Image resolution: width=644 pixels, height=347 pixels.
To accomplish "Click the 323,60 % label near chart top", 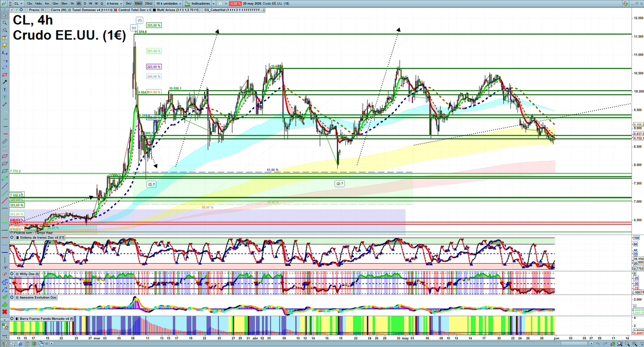I will click(154, 25).
